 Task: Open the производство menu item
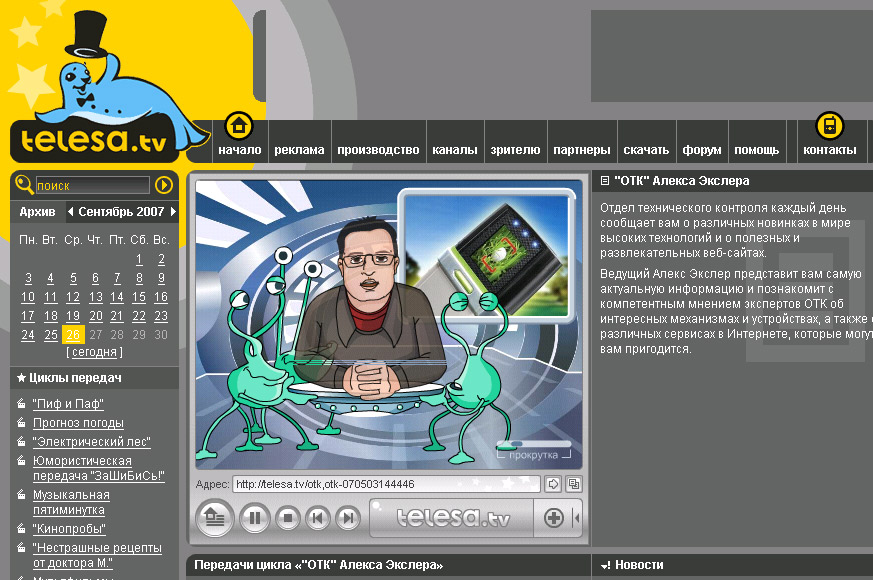click(378, 150)
